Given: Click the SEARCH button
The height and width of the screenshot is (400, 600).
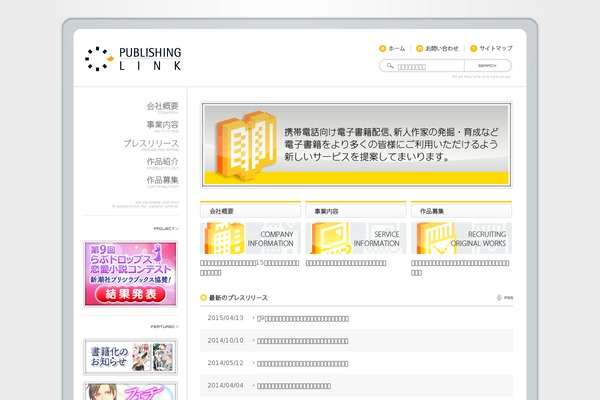Looking at the screenshot, I should click(x=487, y=66).
